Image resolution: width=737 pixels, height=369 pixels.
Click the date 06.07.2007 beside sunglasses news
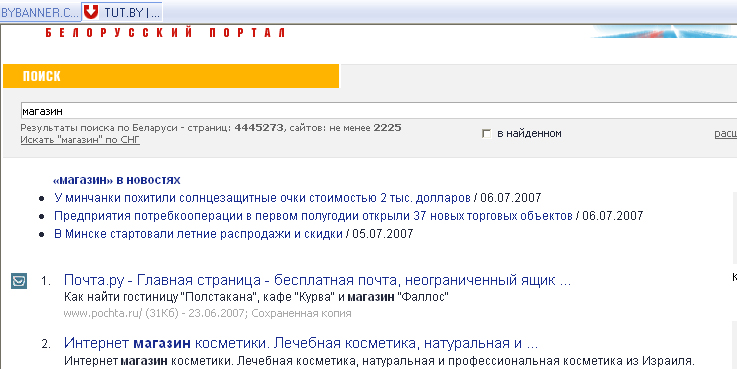click(510, 198)
